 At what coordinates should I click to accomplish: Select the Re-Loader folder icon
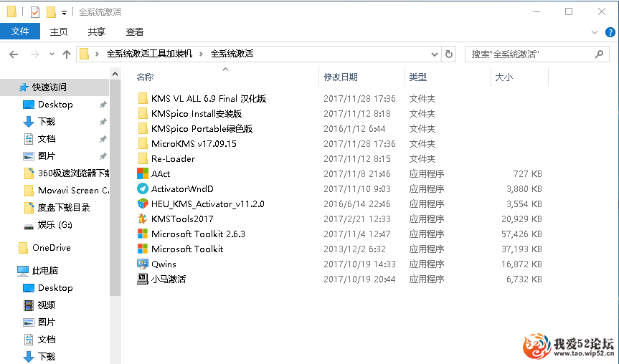(x=143, y=158)
